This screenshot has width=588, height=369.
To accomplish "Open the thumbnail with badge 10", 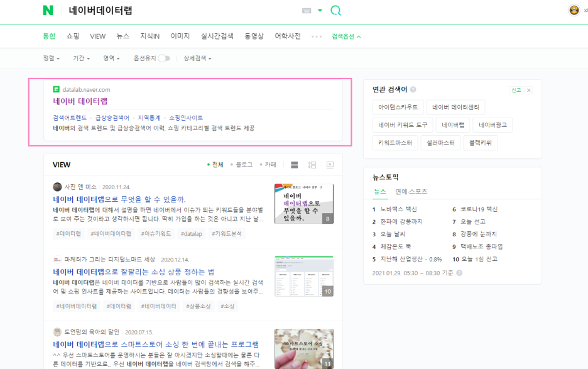I will 304,277.
